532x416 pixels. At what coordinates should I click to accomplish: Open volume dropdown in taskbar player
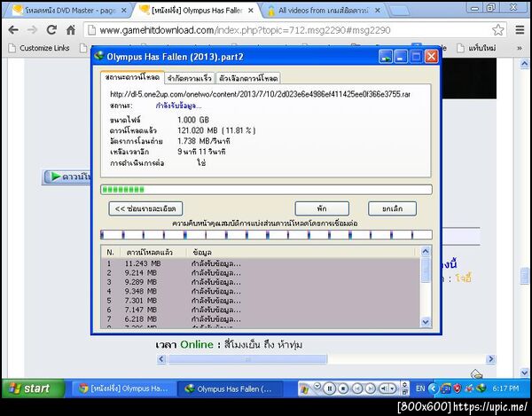point(393,389)
